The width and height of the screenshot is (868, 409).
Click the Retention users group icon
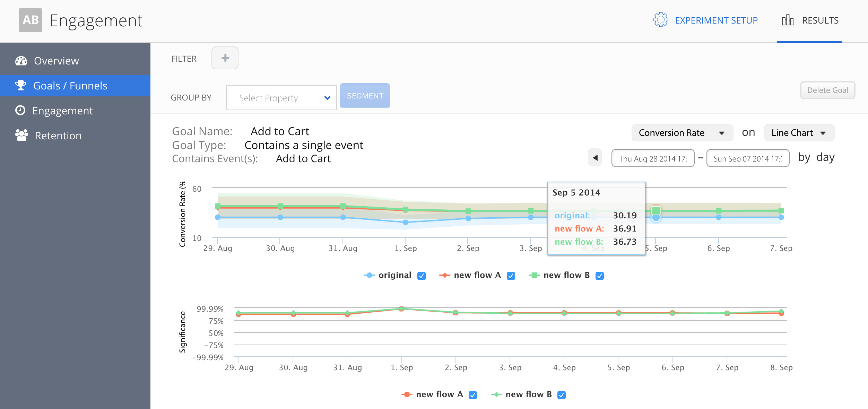(x=21, y=135)
